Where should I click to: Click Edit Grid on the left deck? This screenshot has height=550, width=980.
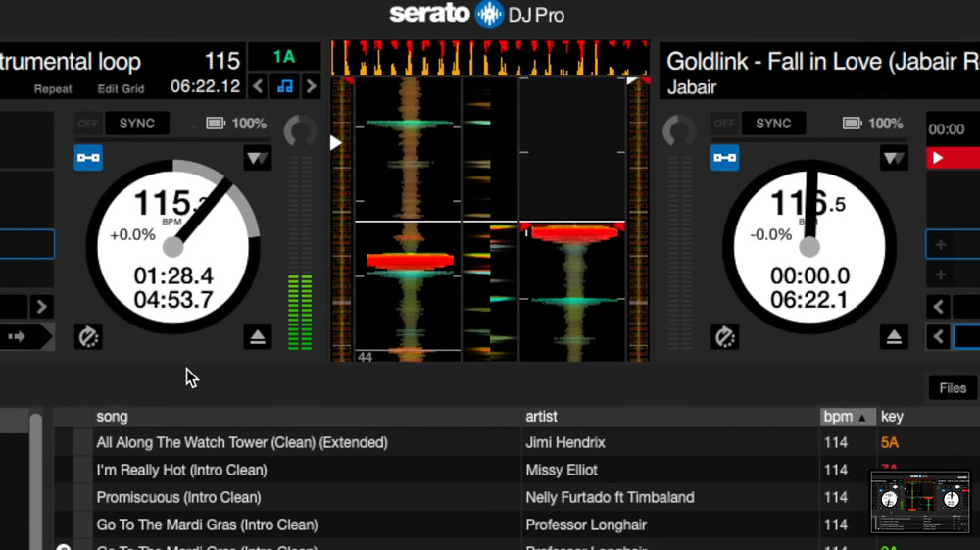121,89
